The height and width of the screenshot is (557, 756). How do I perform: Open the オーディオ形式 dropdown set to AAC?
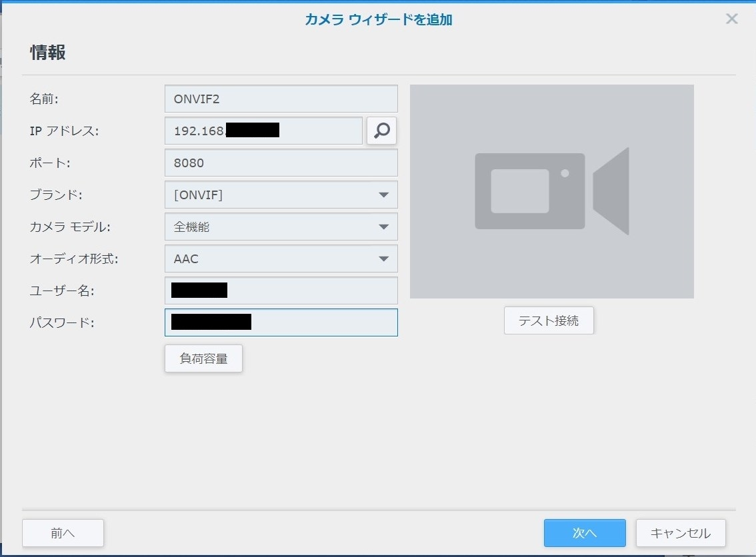281,259
